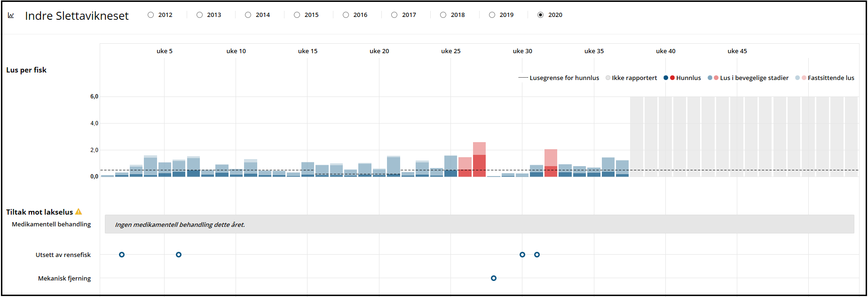
Task: Click the first Utsett av rensefisk marker
Action: click(122, 255)
